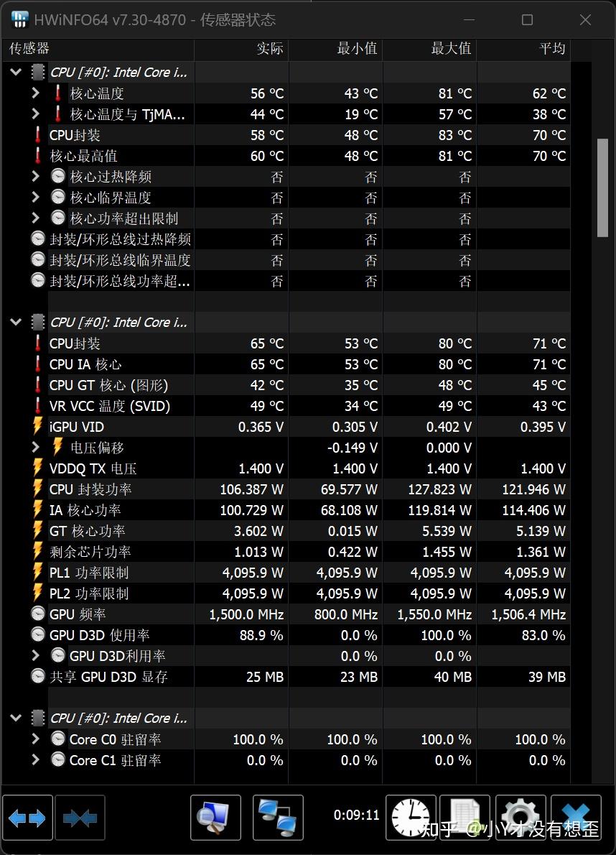Expand the 电压偏移 row
The height and width of the screenshot is (855, 616).
(36, 447)
